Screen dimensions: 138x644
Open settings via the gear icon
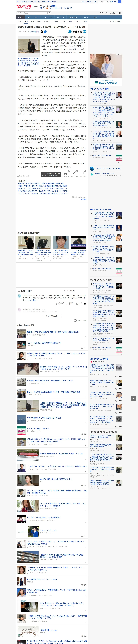coord(120,13)
